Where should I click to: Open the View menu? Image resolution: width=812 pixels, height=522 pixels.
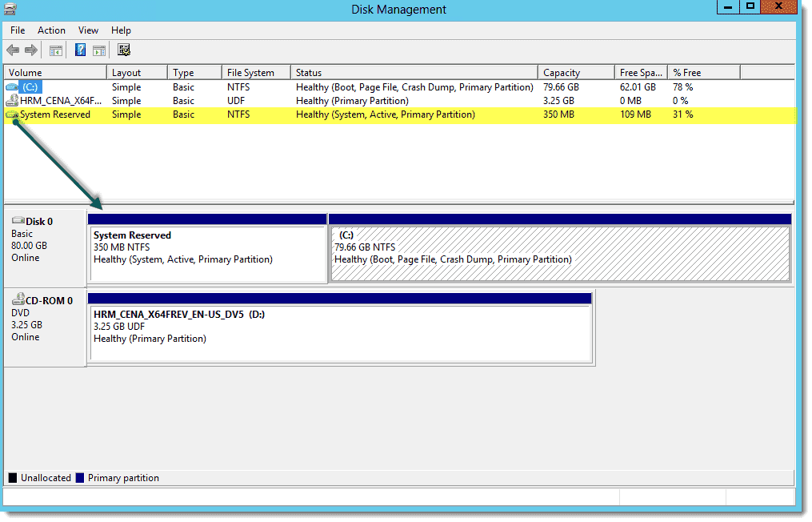point(88,30)
